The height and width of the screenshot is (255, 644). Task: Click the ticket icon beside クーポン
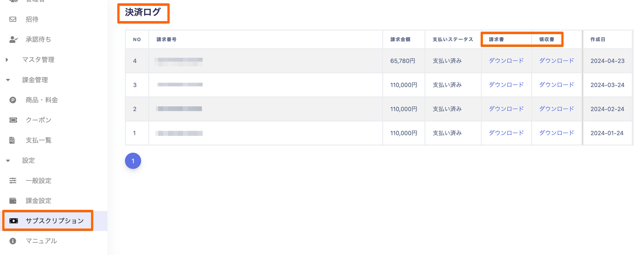pos(13,120)
